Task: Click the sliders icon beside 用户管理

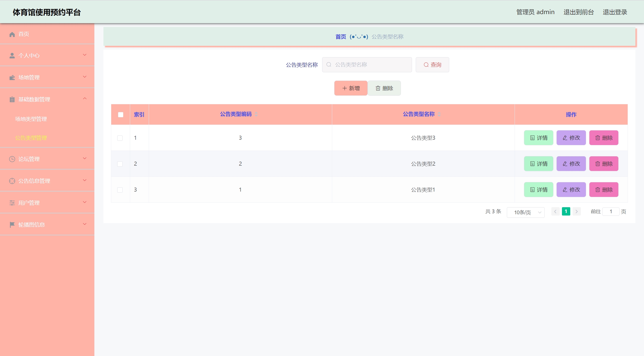Action: (x=12, y=203)
